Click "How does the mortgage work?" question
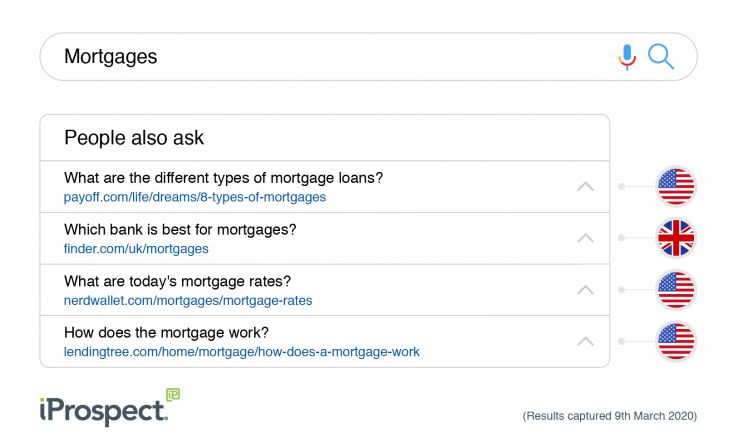Image resolution: width=738 pixels, height=447 pixels. pyautogui.click(x=166, y=333)
